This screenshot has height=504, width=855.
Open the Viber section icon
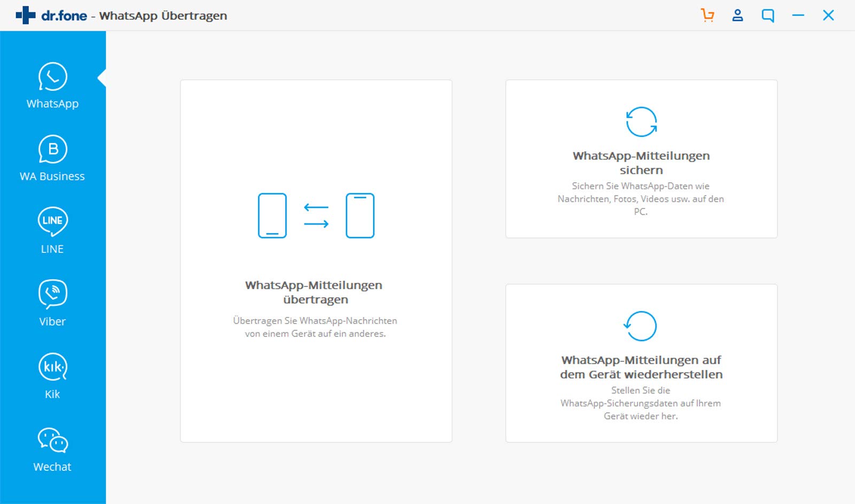coord(52,294)
